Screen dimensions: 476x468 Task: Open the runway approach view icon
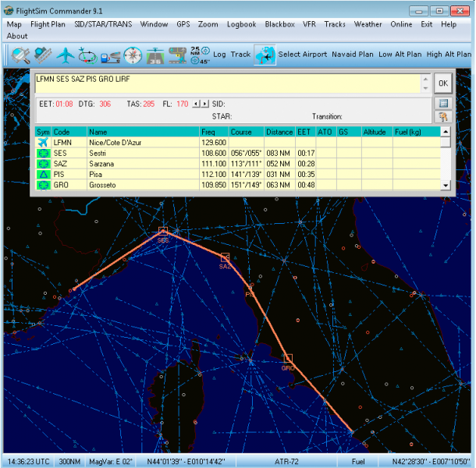tap(155, 55)
